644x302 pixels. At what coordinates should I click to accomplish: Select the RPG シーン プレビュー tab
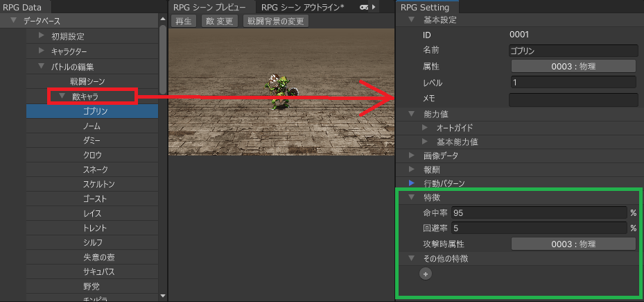pyautogui.click(x=208, y=7)
